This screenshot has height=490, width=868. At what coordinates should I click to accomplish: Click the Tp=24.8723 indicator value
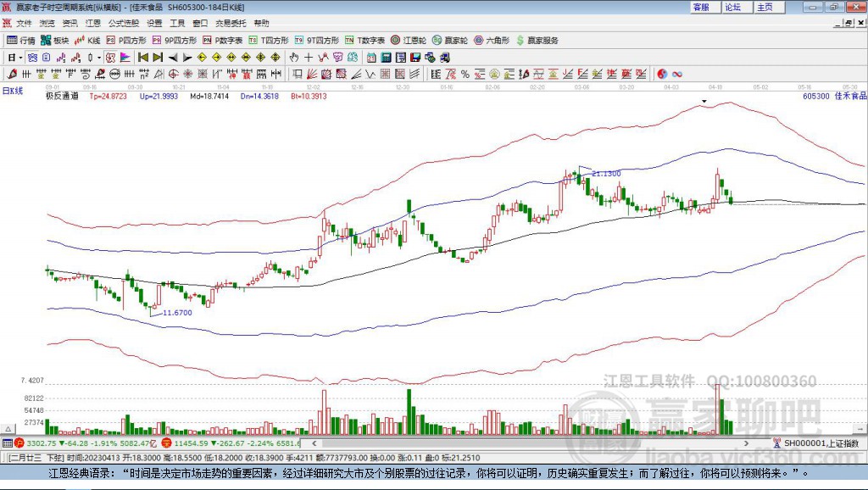coord(108,96)
